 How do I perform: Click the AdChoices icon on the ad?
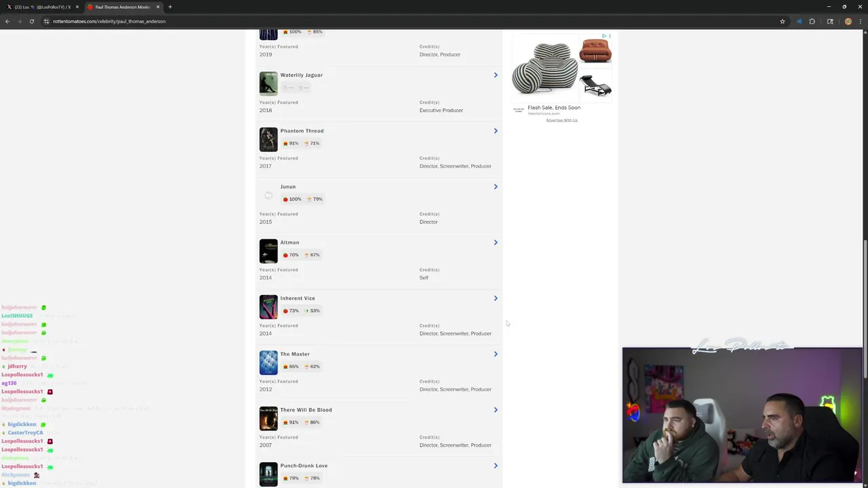604,36
